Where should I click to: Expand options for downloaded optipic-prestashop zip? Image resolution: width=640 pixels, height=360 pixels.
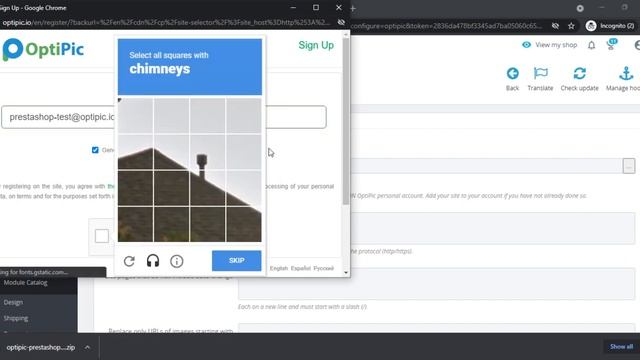[x=87, y=347]
